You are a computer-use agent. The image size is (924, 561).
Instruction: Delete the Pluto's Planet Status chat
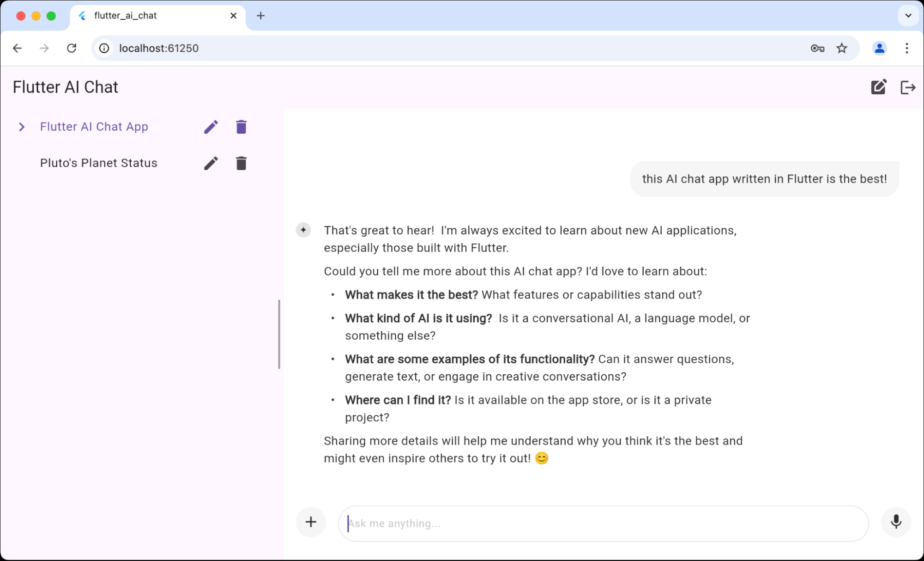(241, 163)
